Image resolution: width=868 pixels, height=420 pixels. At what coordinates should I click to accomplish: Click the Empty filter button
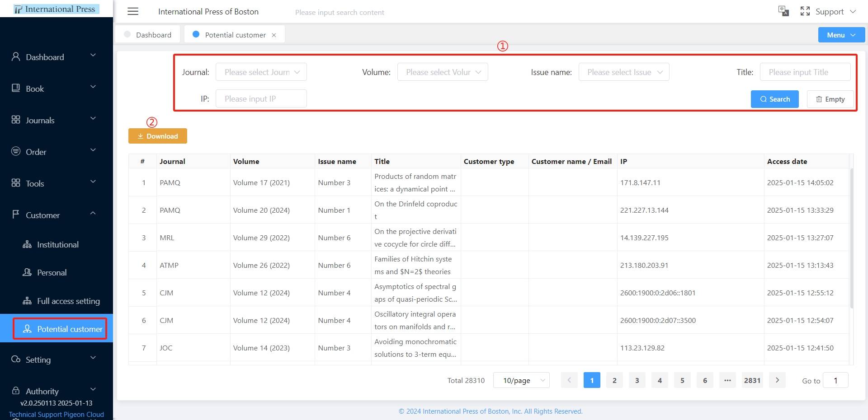[x=830, y=99]
